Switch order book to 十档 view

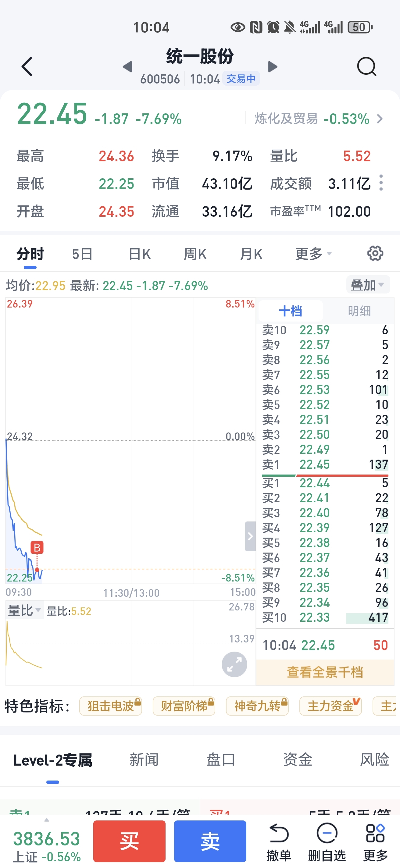coord(290,311)
